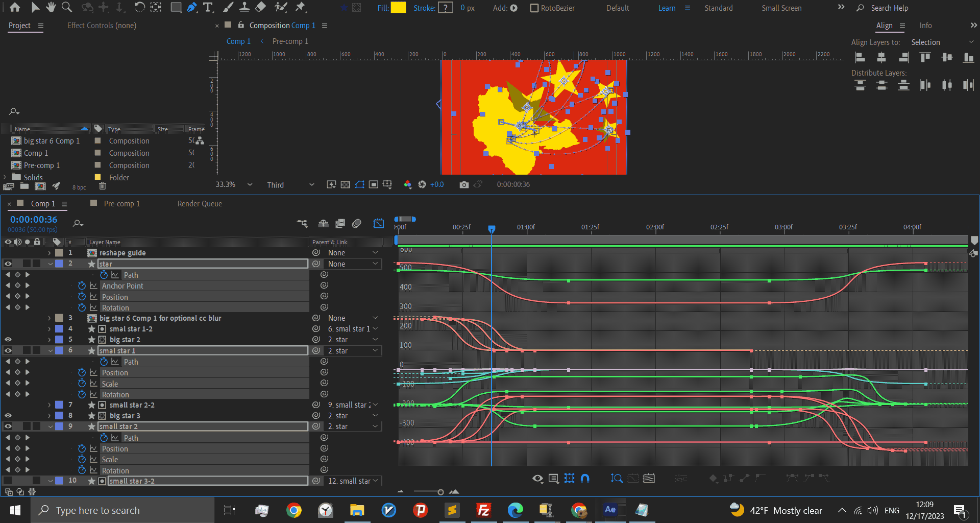Viewport: 980px width, 523px height.
Task: Toggle Anchor Point stopwatch keyframing
Action: (x=82, y=286)
